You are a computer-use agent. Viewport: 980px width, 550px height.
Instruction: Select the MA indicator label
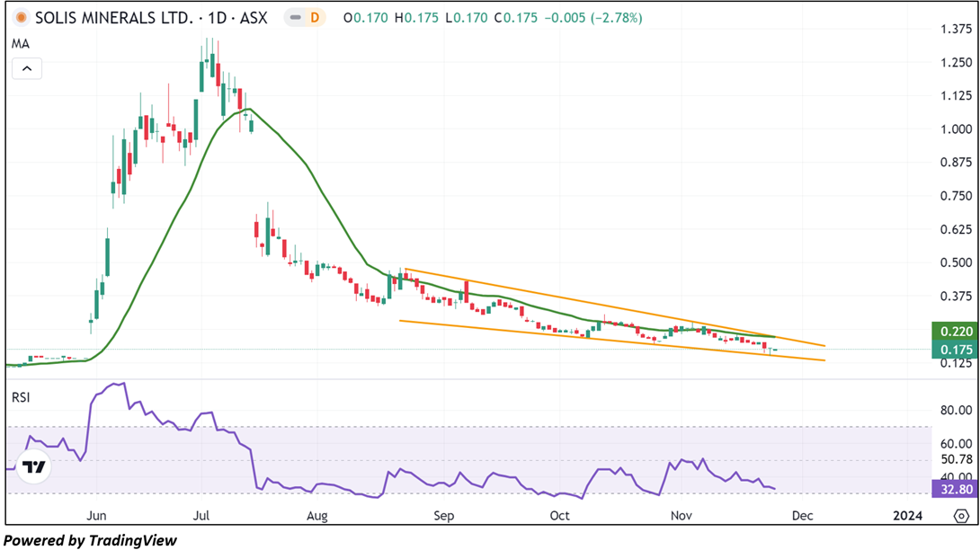[x=20, y=44]
